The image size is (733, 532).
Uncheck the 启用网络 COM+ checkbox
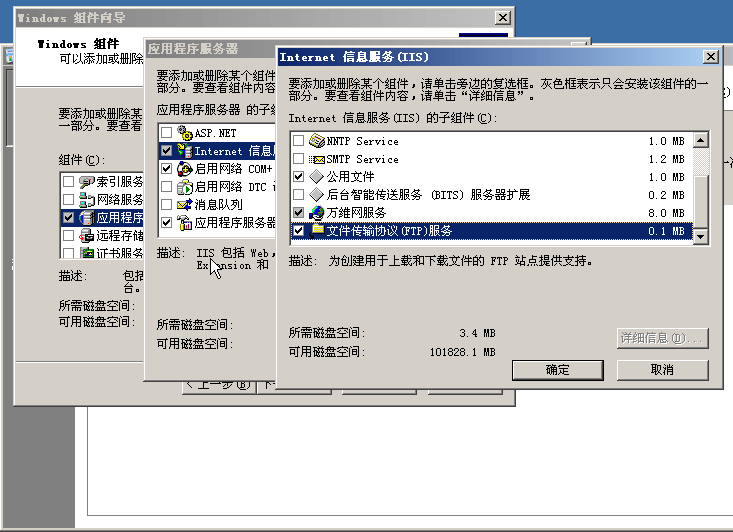click(x=166, y=169)
